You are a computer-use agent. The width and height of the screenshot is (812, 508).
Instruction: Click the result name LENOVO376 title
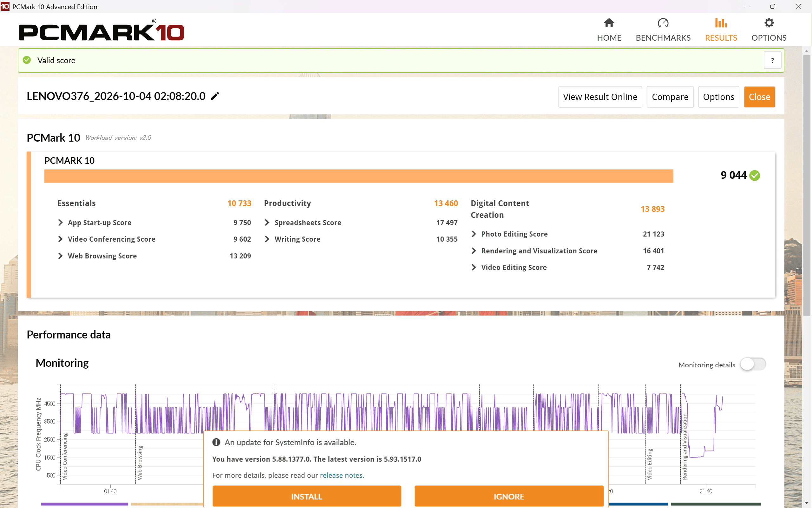[x=116, y=96]
